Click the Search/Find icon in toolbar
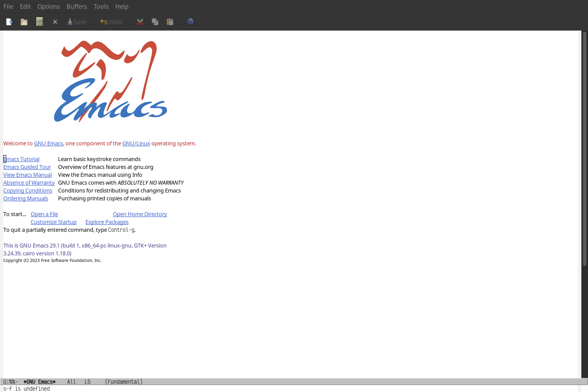This screenshot has width=588, height=392. pyautogui.click(x=190, y=21)
